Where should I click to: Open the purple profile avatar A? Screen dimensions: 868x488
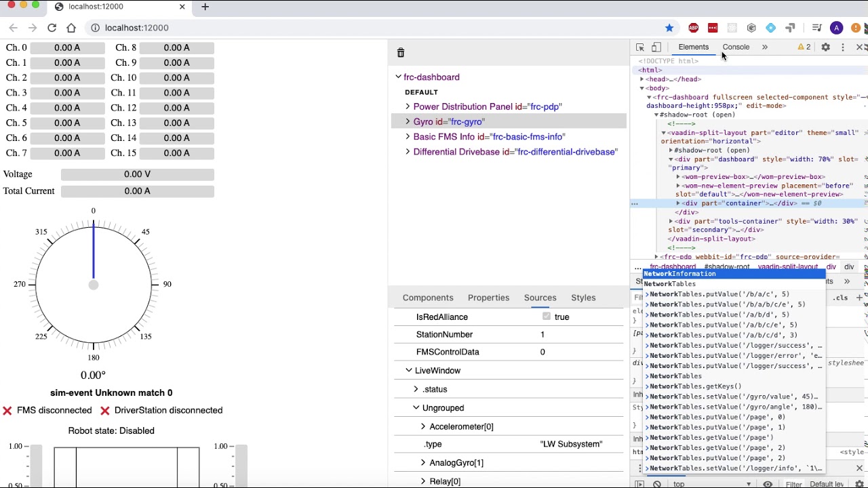click(x=837, y=28)
